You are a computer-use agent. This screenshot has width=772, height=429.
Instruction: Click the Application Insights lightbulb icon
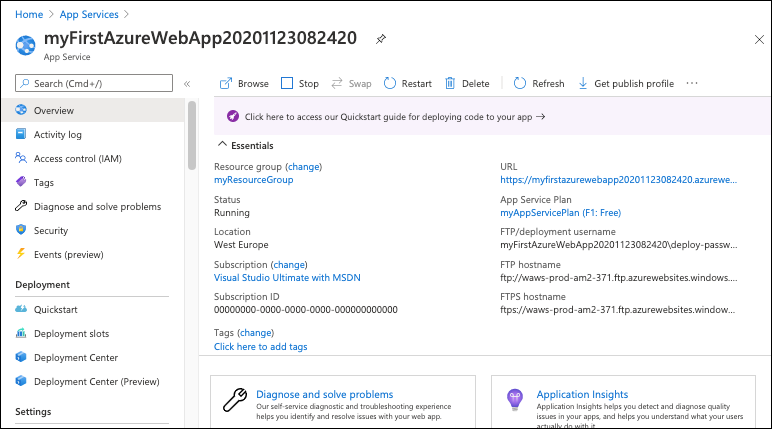point(515,399)
